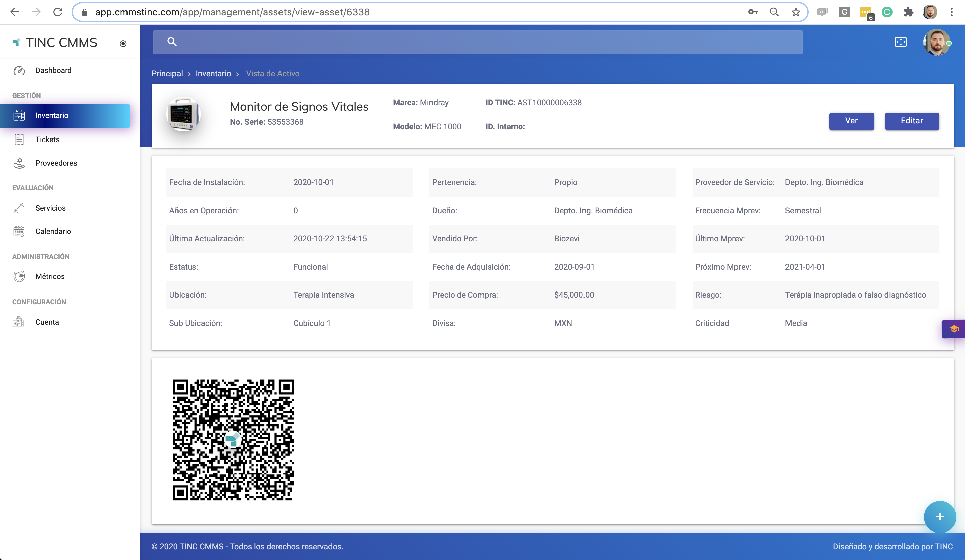The width and height of the screenshot is (965, 560).
Task: Reload the page with refresh icon
Action: (58, 12)
